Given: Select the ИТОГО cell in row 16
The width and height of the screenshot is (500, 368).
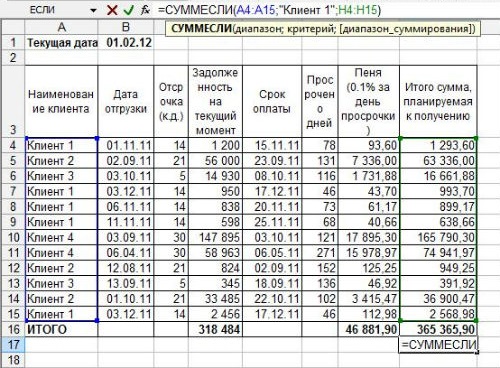Looking at the screenshot, I should 61,329.
